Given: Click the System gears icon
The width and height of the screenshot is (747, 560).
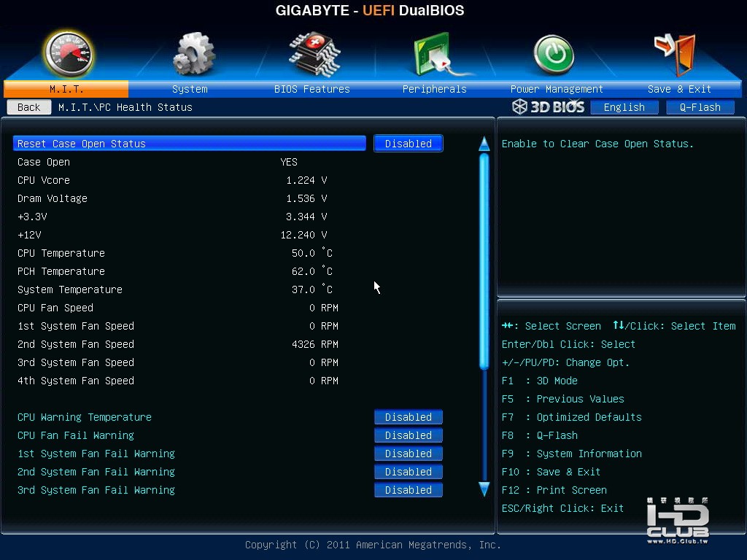Looking at the screenshot, I should tap(194, 54).
